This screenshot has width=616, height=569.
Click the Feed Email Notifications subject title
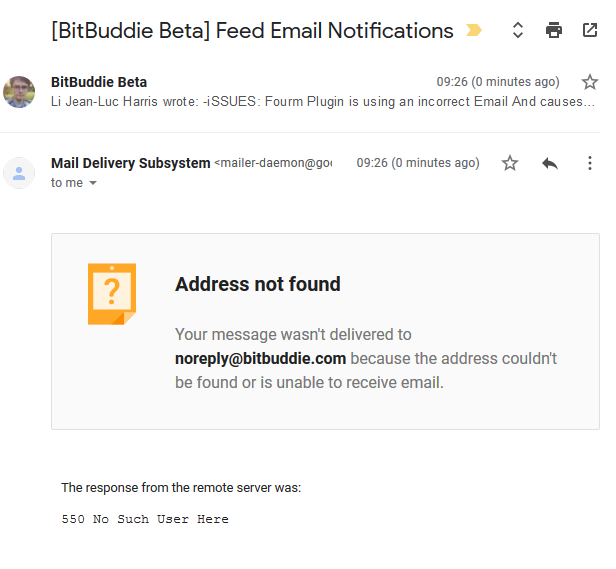pyautogui.click(x=252, y=31)
